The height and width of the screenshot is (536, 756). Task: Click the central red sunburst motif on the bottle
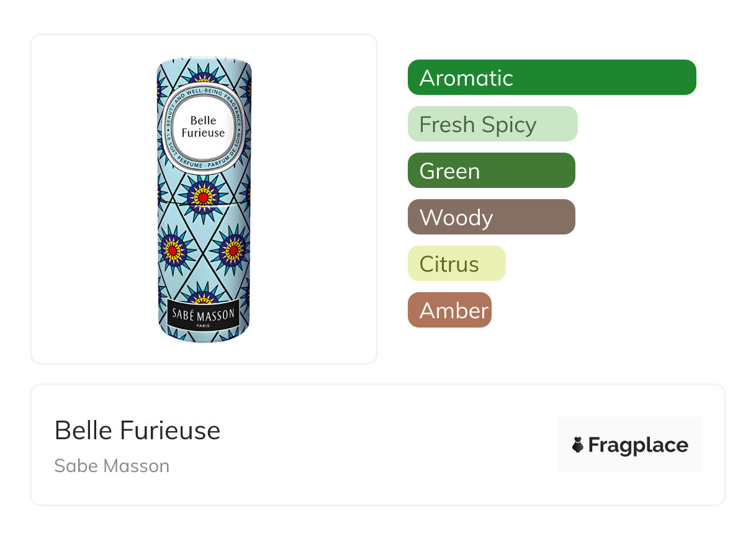pos(203,197)
